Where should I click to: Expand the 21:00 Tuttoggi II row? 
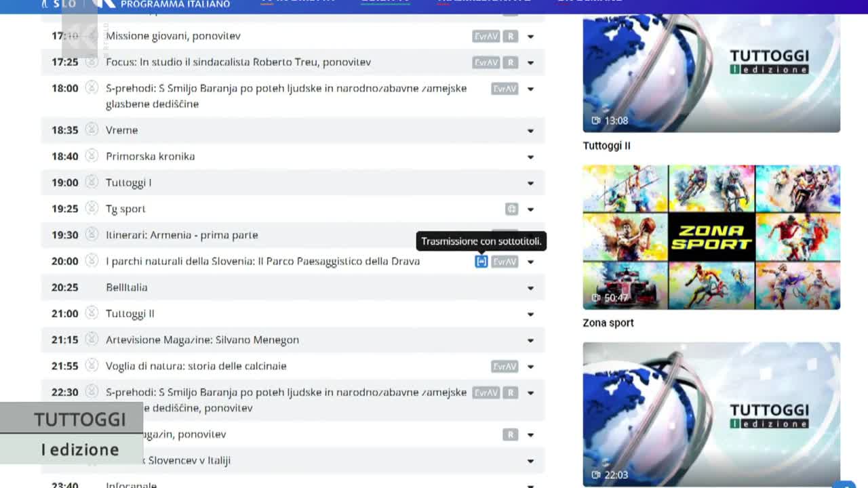coord(530,314)
